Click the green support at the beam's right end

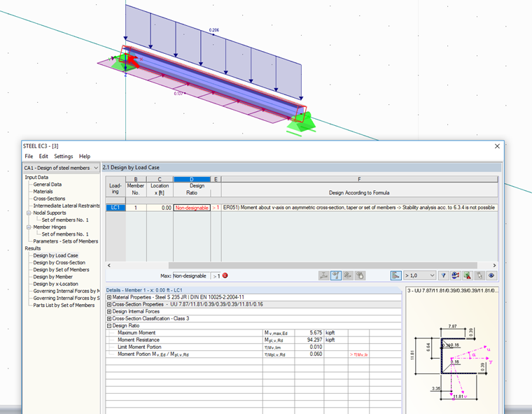point(301,123)
